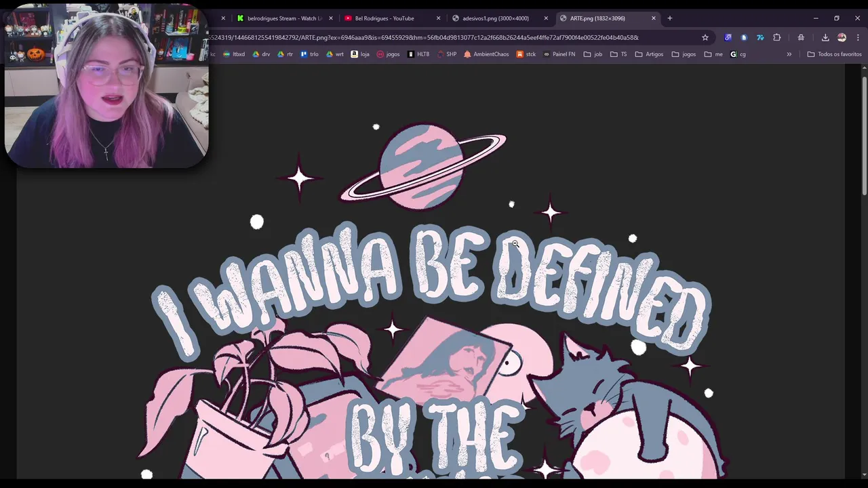Expand the TS bookmarks folder
The height and width of the screenshot is (488, 868).
618,54
